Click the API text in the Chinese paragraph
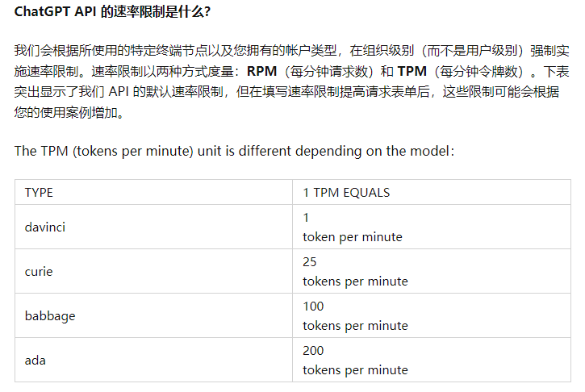This screenshot has width=585, height=392. [119, 92]
